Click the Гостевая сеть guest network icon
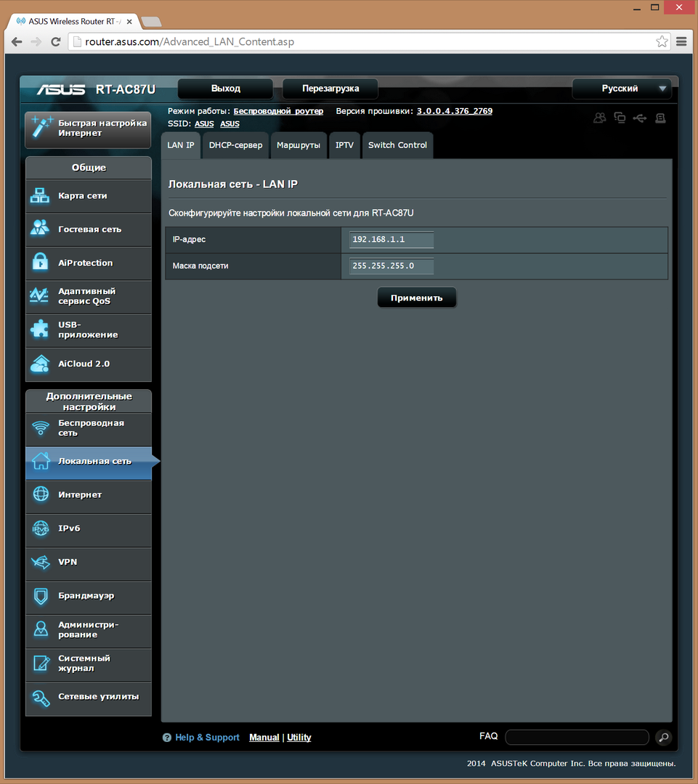The height and width of the screenshot is (784, 698). [x=39, y=229]
